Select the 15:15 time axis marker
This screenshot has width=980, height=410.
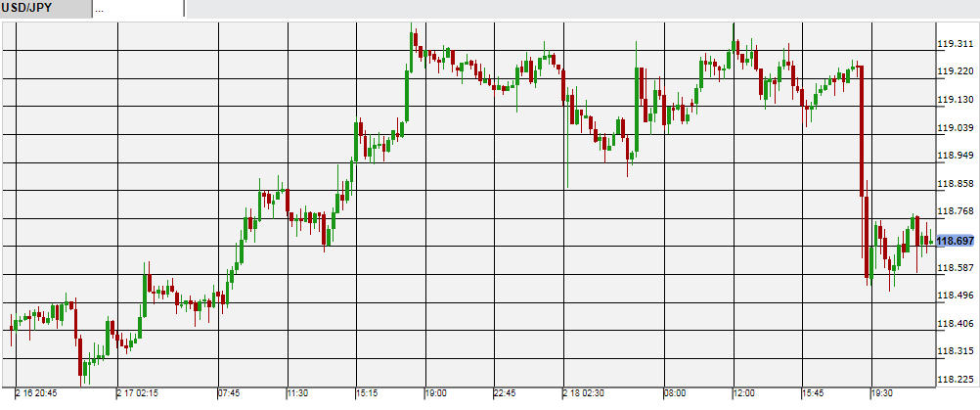tap(367, 393)
